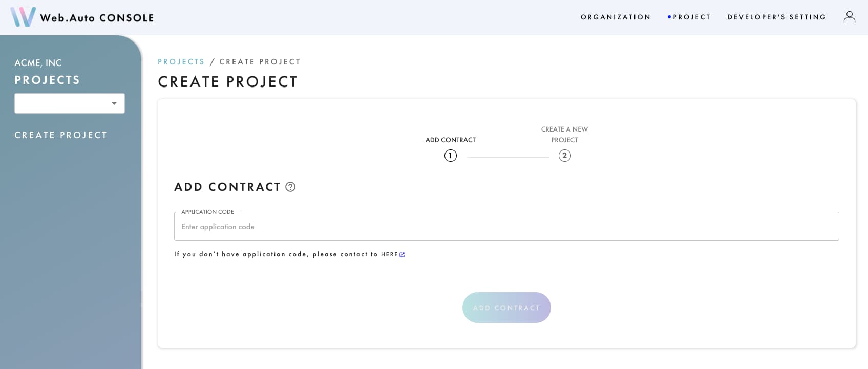Click the Create A New Project step label

click(564, 135)
